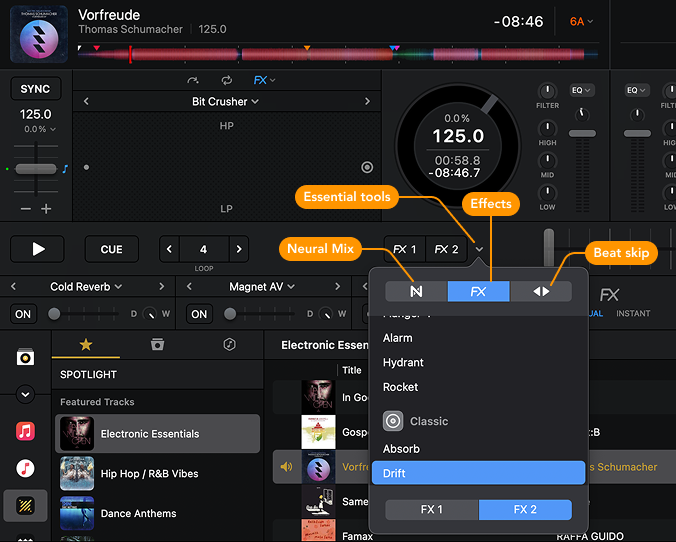
Task: Toggle FX 1 on the deck
Action: [x=404, y=249]
